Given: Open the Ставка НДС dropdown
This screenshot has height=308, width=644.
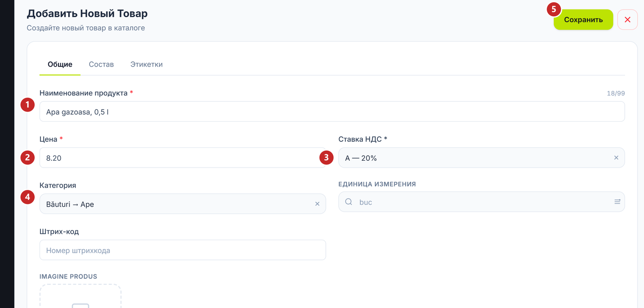Looking at the screenshot, I should (481, 158).
